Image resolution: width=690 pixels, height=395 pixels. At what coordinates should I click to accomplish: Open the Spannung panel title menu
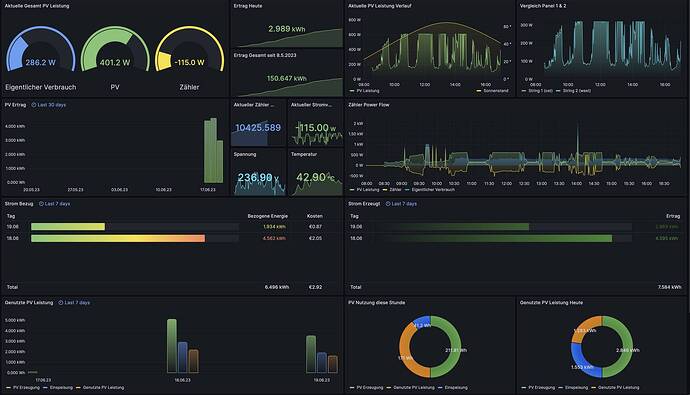click(x=245, y=154)
